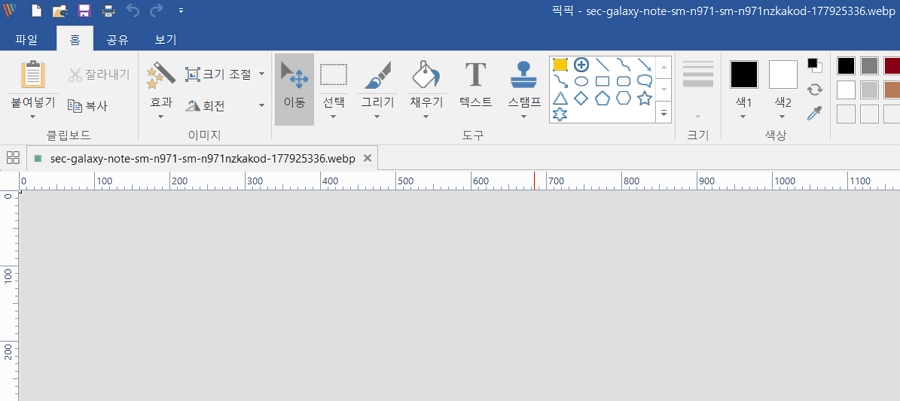Image resolution: width=900 pixels, height=401 pixels.
Task: Expand the 색1 dropdown arrow
Action: (744, 116)
